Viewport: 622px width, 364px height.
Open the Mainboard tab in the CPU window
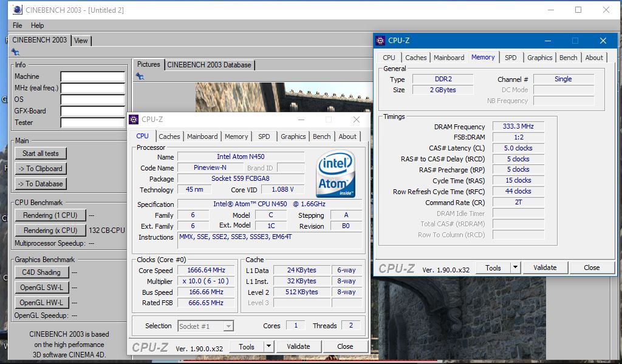click(x=202, y=136)
